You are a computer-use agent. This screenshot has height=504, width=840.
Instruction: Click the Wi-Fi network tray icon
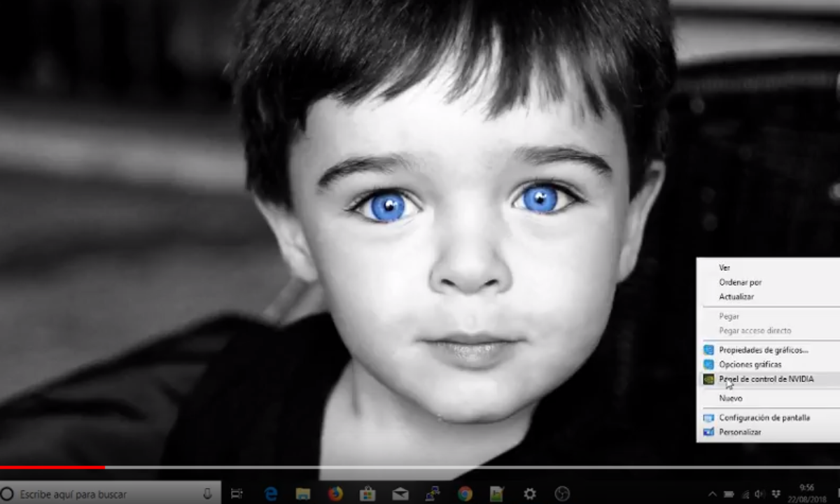(745, 494)
